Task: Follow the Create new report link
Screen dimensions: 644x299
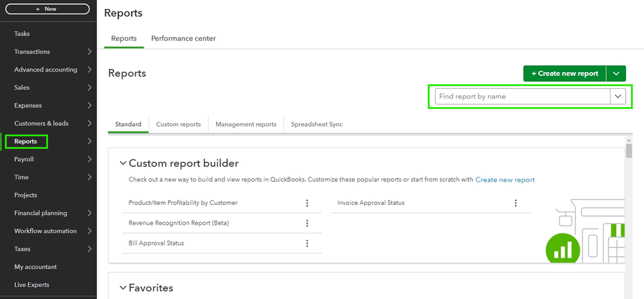Action: 505,180
